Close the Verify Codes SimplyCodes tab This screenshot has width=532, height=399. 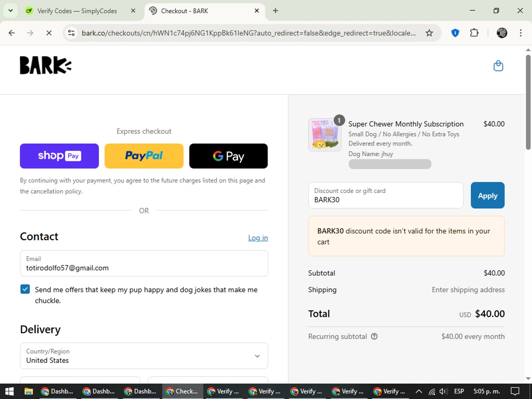(133, 11)
